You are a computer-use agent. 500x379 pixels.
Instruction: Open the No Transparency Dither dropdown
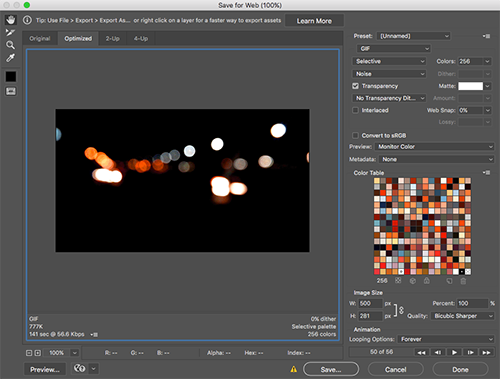[x=389, y=98]
